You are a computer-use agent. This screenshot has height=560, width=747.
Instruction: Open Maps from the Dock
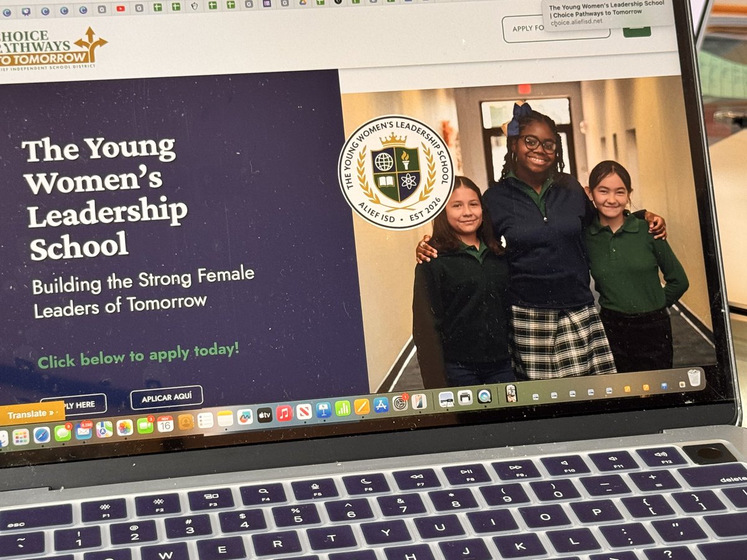click(105, 429)
